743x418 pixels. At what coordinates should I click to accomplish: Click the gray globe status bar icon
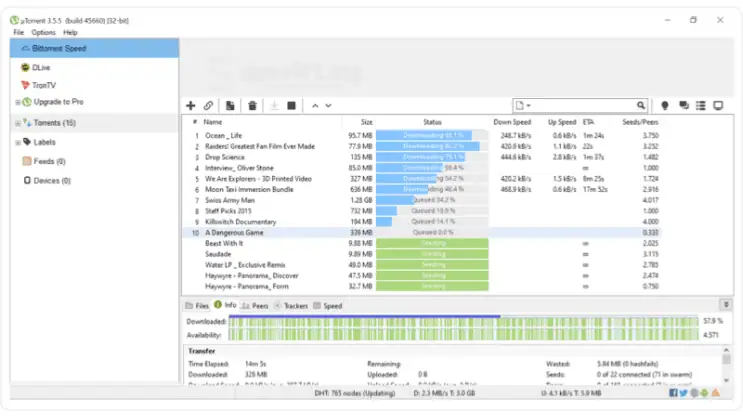click(x=694, y=393)
